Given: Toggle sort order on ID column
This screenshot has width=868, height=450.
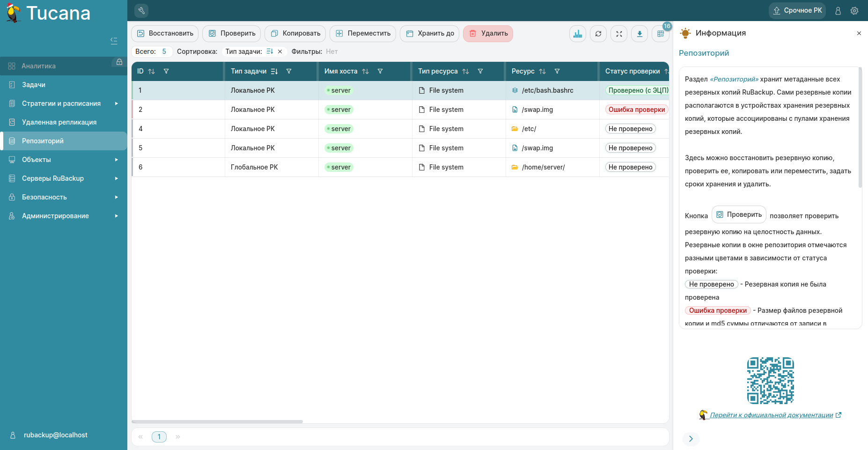Looking at the screenshot, I should click(x=151, y=72).
